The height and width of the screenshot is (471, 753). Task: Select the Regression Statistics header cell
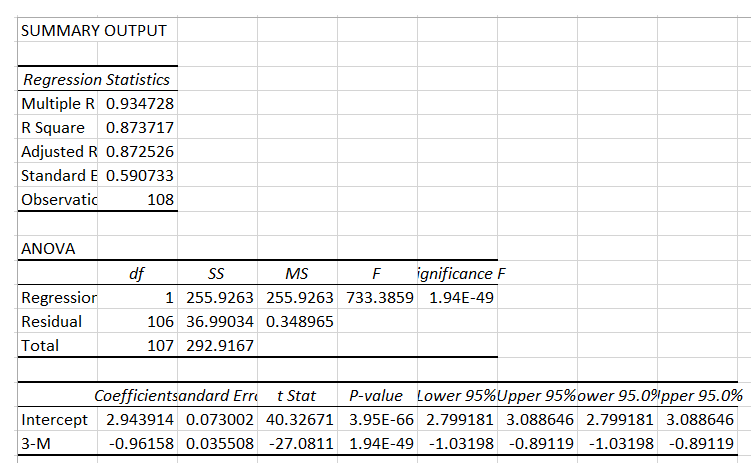(96, 79)
